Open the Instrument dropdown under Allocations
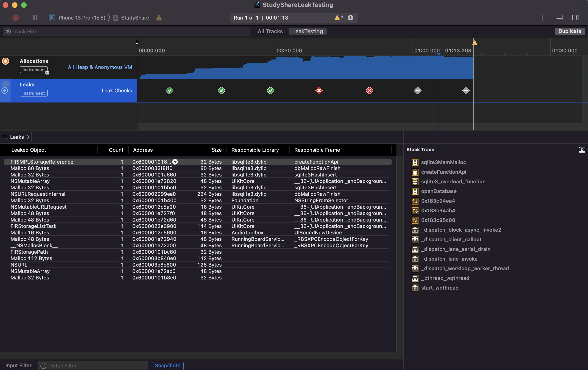 tap(47, 72)
